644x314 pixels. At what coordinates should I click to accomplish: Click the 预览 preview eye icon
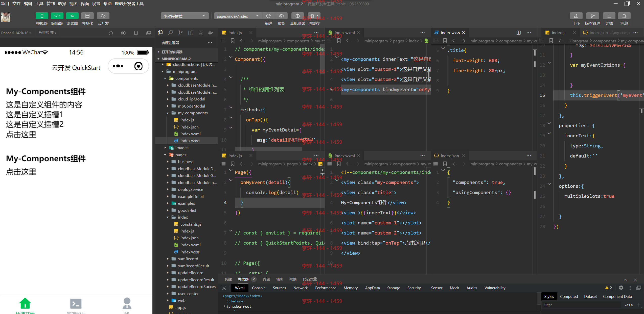click(281, 16)
